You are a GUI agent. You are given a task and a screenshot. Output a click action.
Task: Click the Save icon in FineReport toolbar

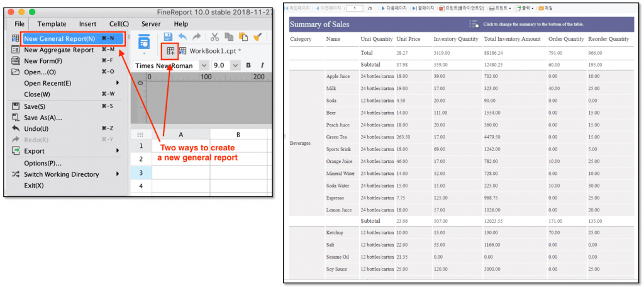pyautogui.click(x=167, y=37)
